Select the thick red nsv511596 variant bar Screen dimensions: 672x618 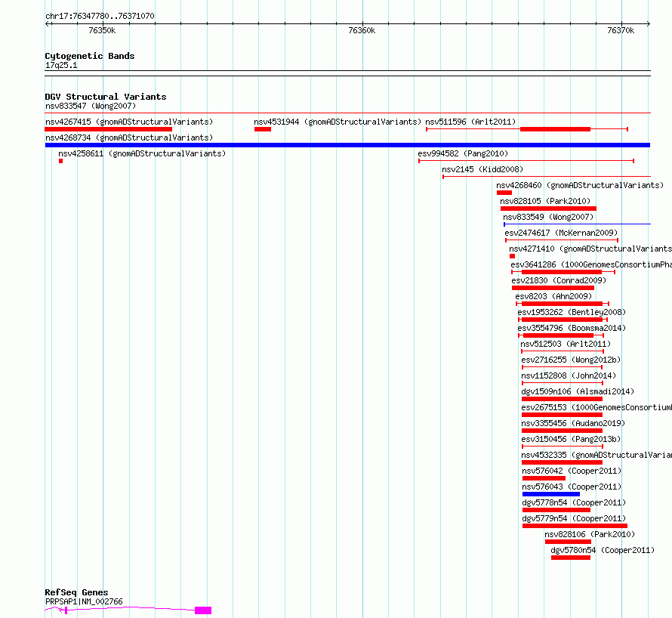coord(555,129)
